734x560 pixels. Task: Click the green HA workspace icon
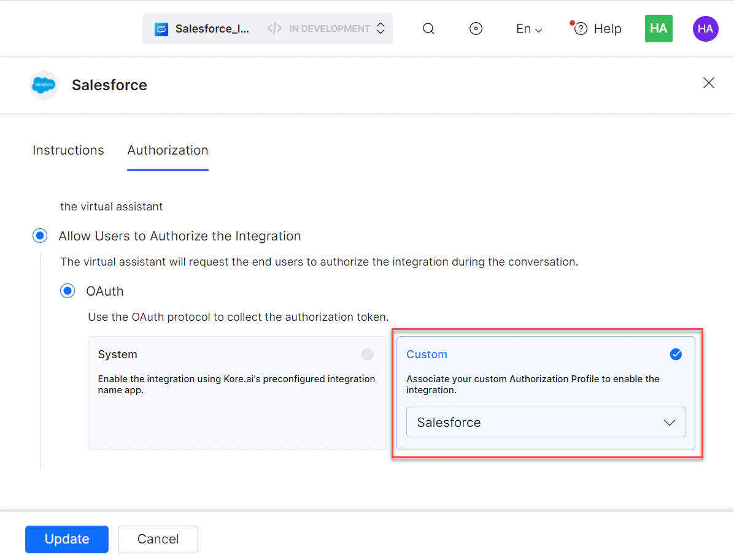click(659, 28)
